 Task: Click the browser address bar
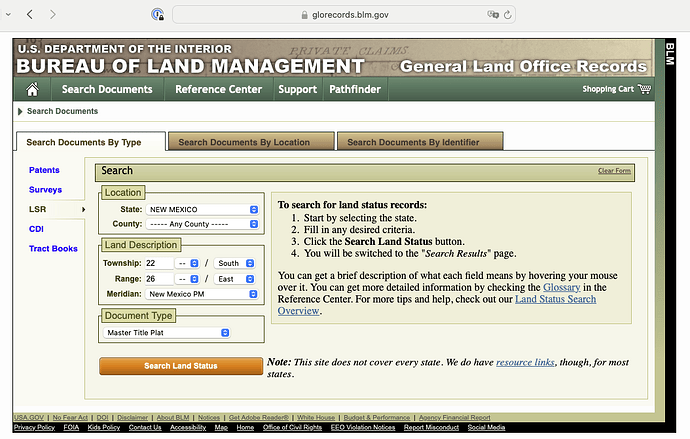point(344,15)
